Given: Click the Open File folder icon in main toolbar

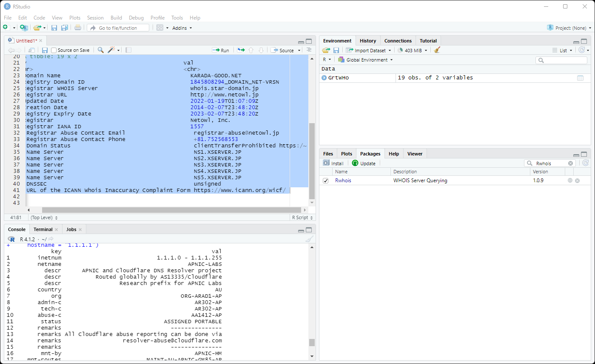Looking at the screenshot, I should coord(37,28).
